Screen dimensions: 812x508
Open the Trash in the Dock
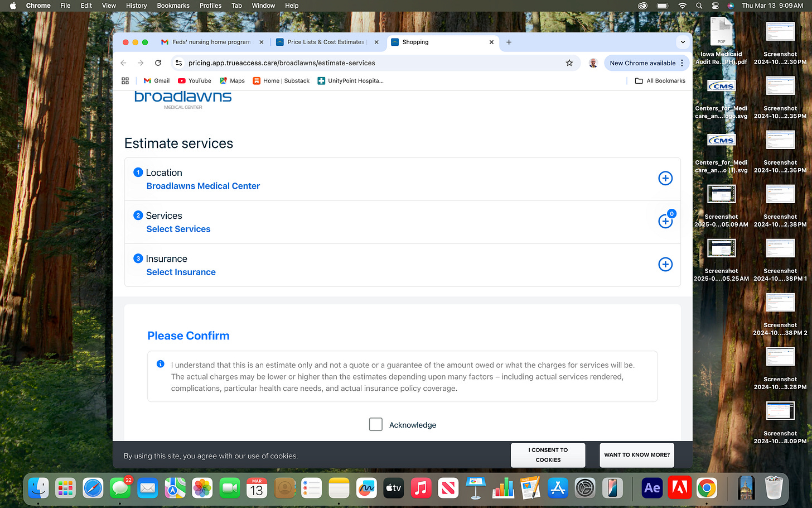click(774, 488)
